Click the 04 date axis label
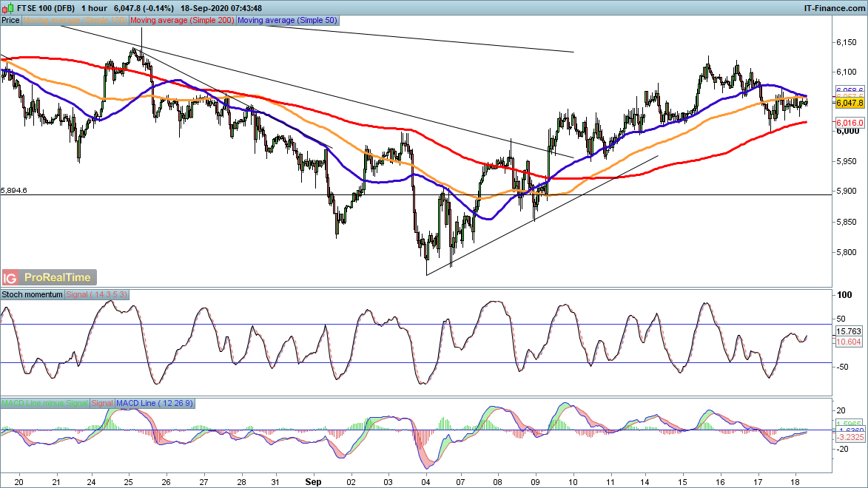This screenshot has width=868, height=488. (425, 482)
